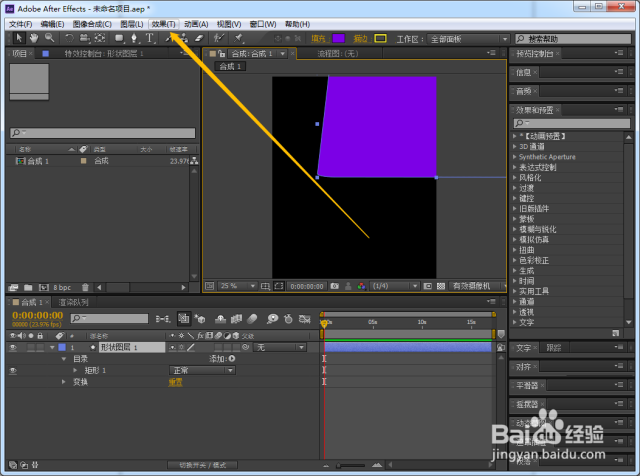This screenshot has width=640, height=476.
Task: Select the Text tool
Action: [149, 38]
